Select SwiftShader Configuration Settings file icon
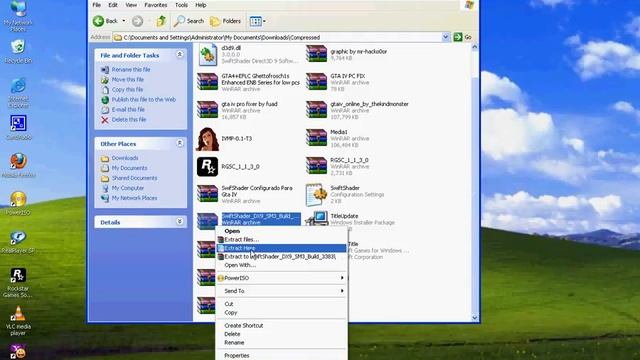 316,194
